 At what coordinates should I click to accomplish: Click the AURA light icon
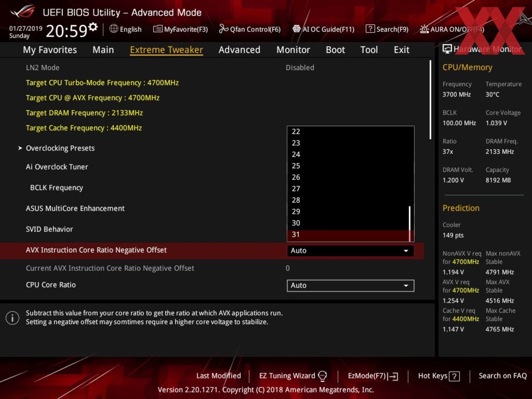pyautogui.click(x=424, y=29)
